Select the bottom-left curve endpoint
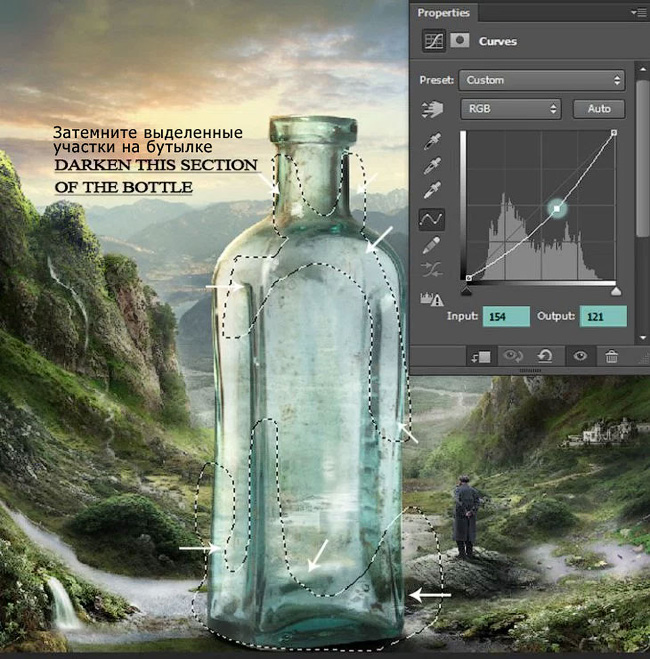650x659 pixels. tap(469, 278)
